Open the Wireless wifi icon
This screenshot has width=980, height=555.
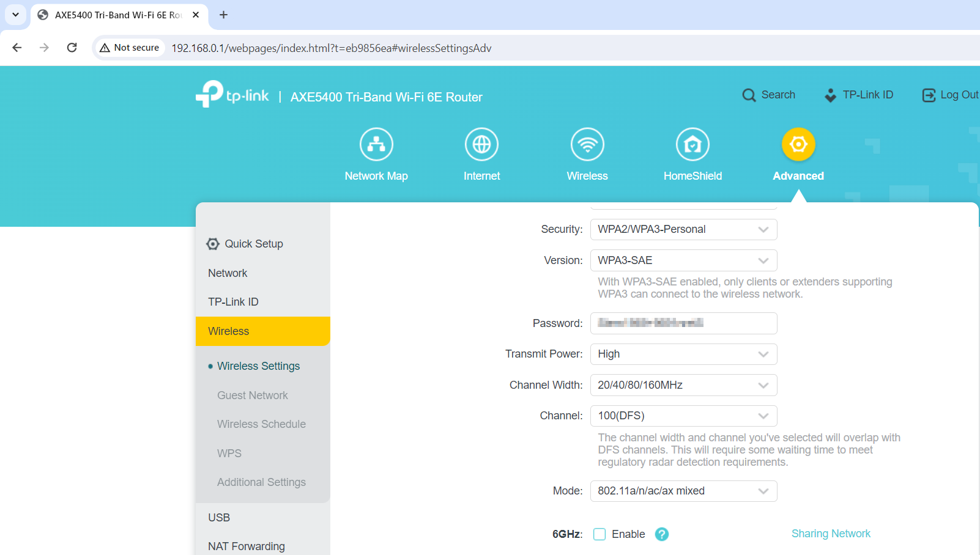click(587, 144)
